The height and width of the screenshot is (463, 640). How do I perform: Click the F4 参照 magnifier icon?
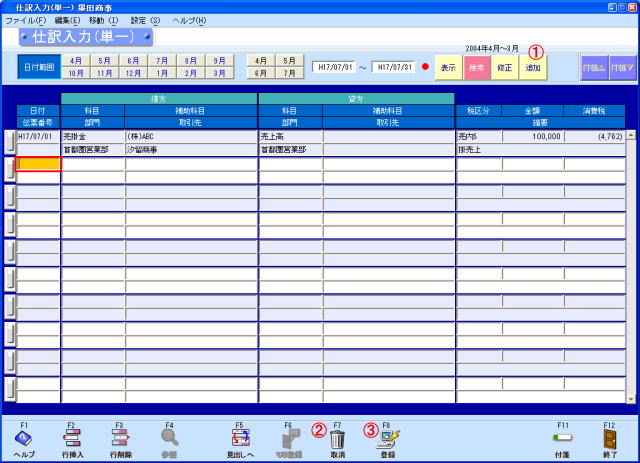click(169, 439)
